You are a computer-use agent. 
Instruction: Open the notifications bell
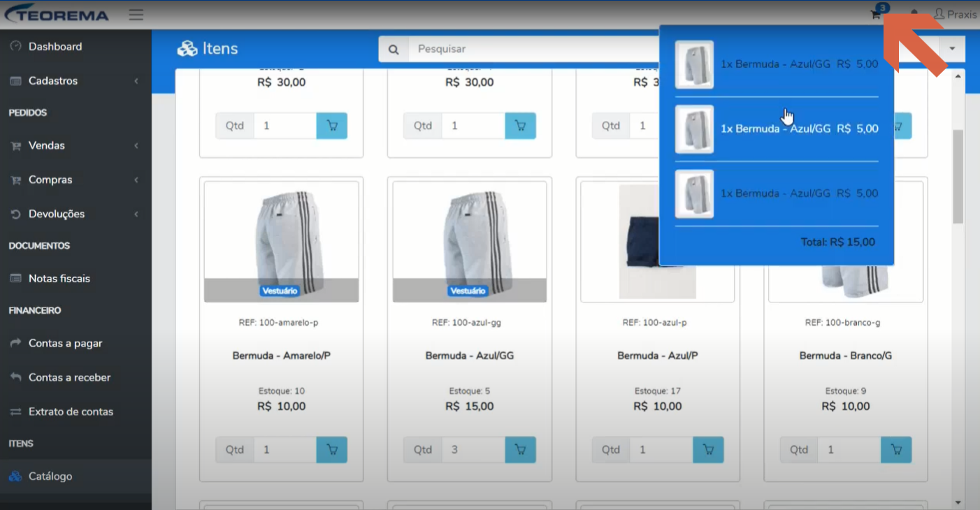(x=914, y=14)
